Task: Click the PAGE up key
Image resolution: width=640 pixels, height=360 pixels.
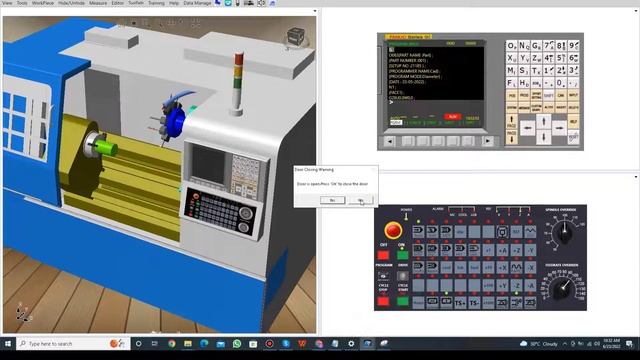Action: pyautogui.click(x=511, y=122)
